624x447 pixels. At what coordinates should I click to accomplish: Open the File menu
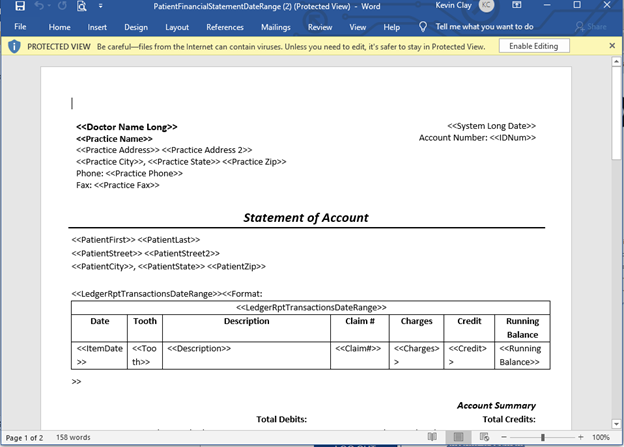20,27
